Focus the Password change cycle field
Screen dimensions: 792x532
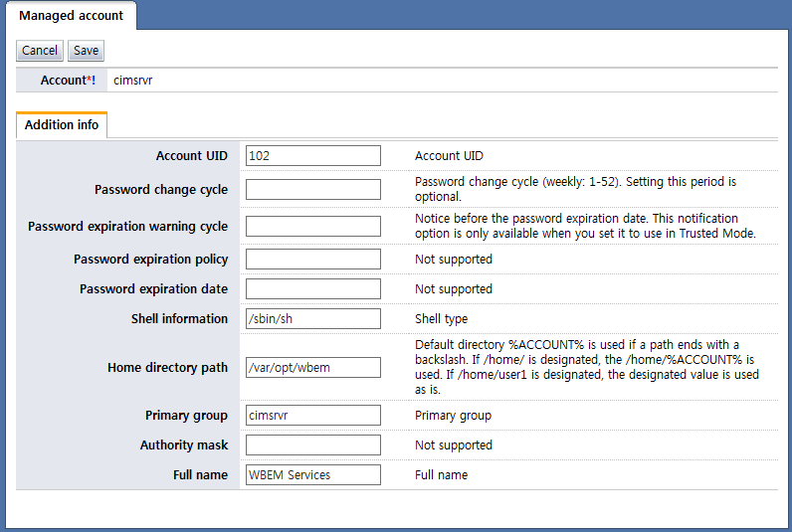coord(313,190)
